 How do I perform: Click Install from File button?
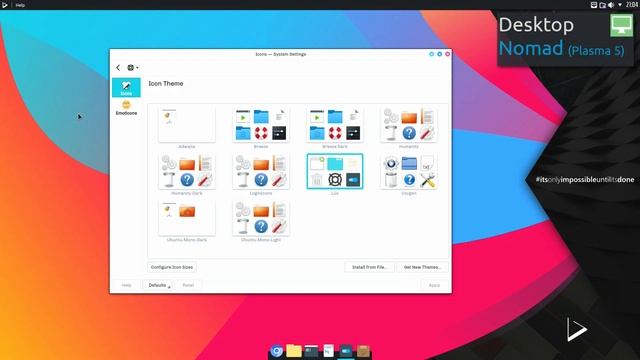coord(369,267)
